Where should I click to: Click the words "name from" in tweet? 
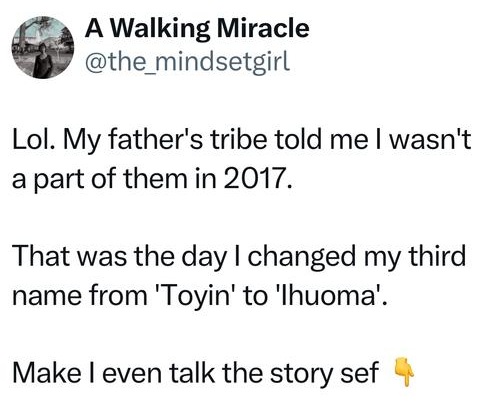(x=80, y=296)
